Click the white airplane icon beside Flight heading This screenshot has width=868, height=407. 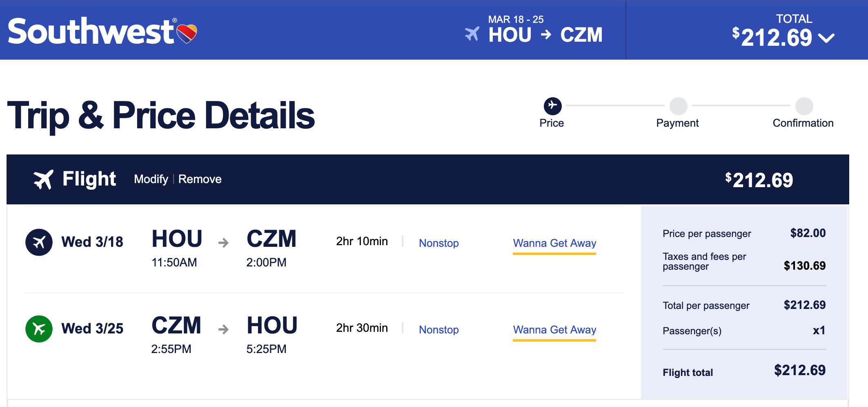pos(43,179)
